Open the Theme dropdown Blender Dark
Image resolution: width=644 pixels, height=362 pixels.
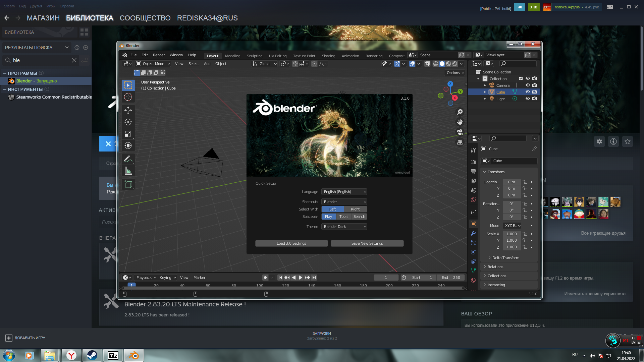coord(344,227)
